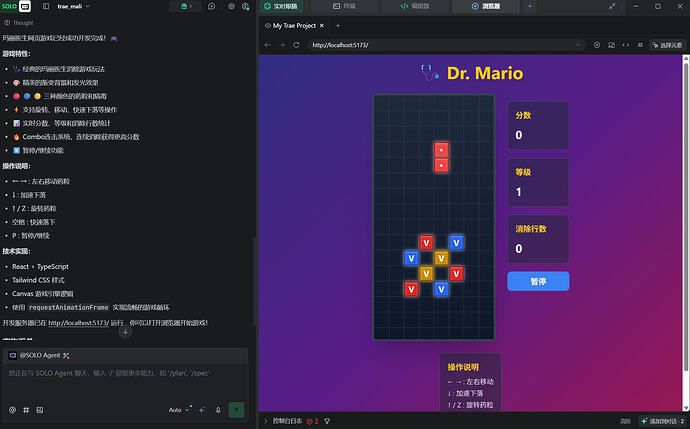Add a new tool tab with the plus
Screen dimensions: 690x429
530,6
